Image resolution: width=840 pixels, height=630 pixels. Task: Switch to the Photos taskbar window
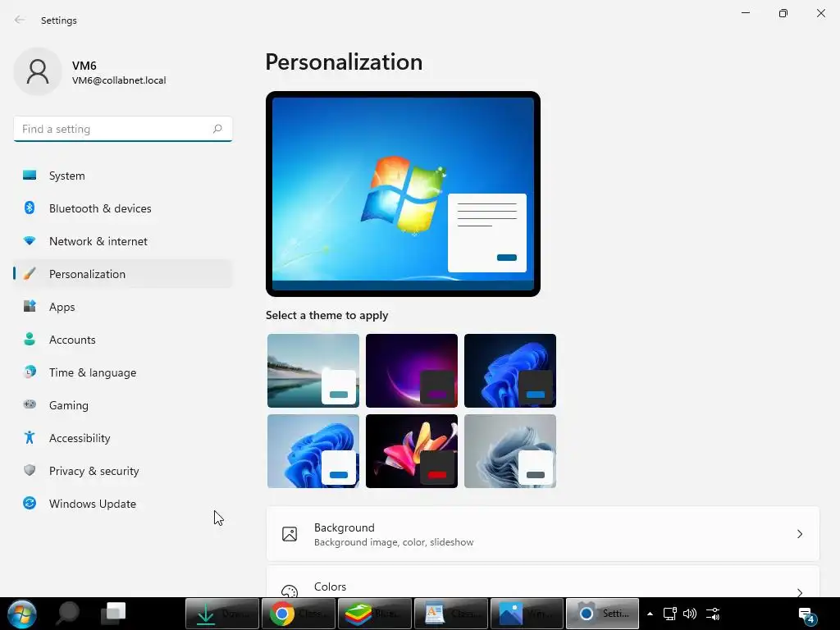click(527, 614)
